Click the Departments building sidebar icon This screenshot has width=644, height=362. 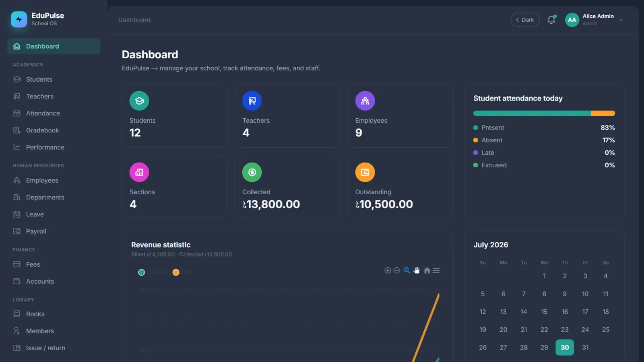17,197
